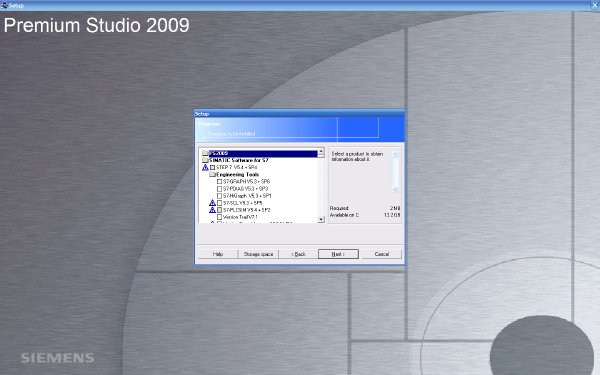Enable the S7-GRAPH V5.3 + SP6 checkbox
The width and height of the screenshot is (600, 375).
point(219,182)
